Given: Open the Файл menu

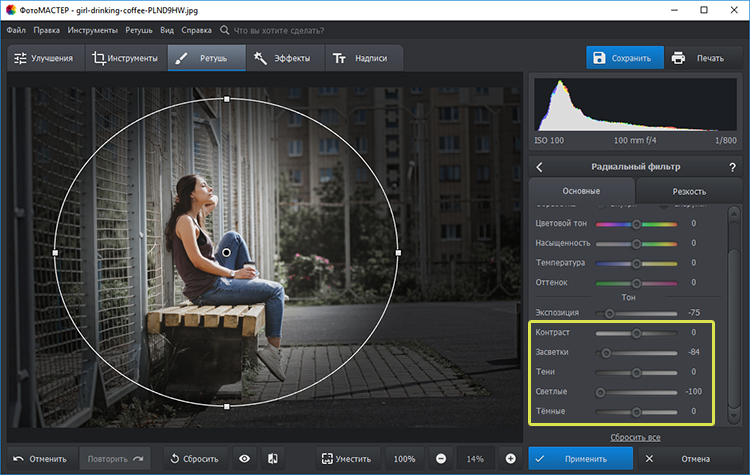Looking at the screenshot, I should (16, 31).
